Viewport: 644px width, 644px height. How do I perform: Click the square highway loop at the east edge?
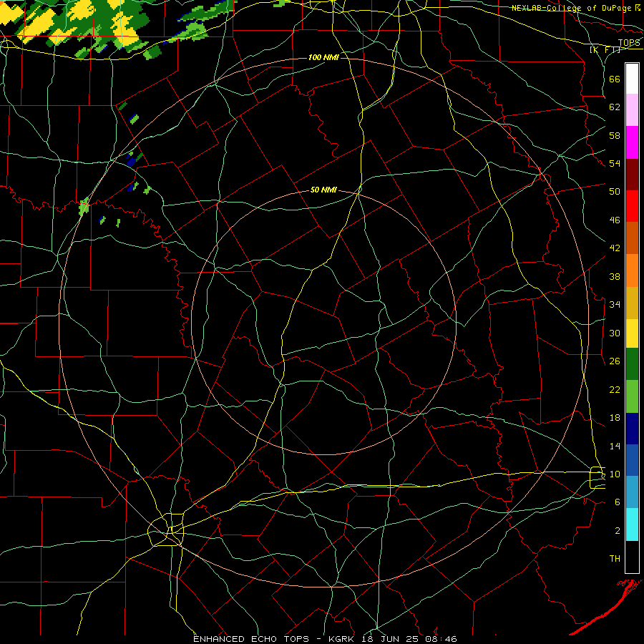pos(597,478)
